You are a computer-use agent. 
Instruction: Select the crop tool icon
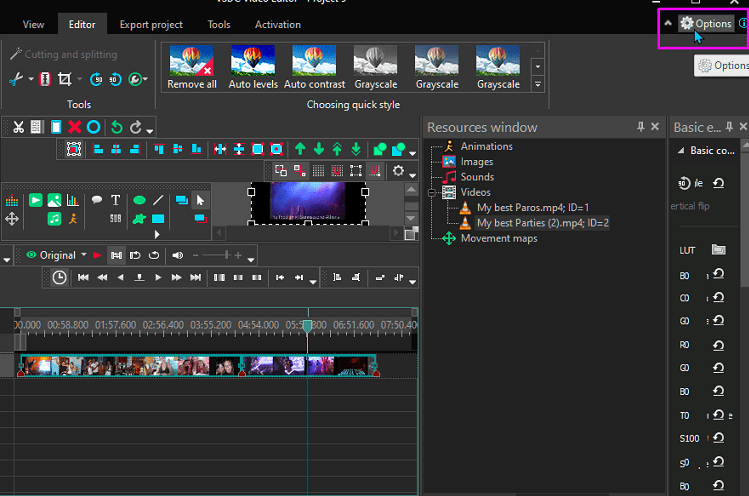tap(64, 79)
